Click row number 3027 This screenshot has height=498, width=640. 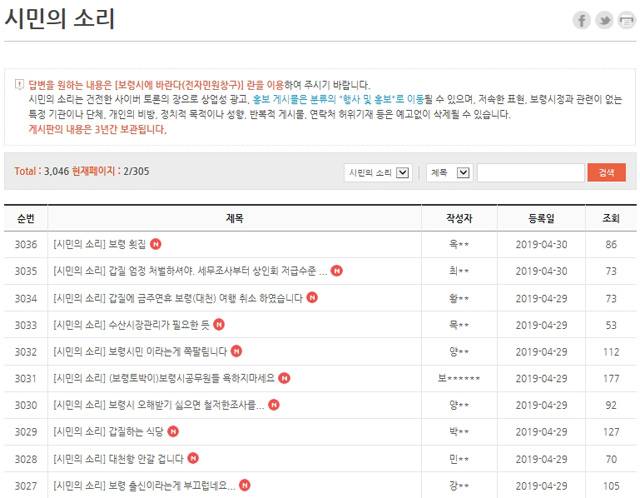pos(26,486)
